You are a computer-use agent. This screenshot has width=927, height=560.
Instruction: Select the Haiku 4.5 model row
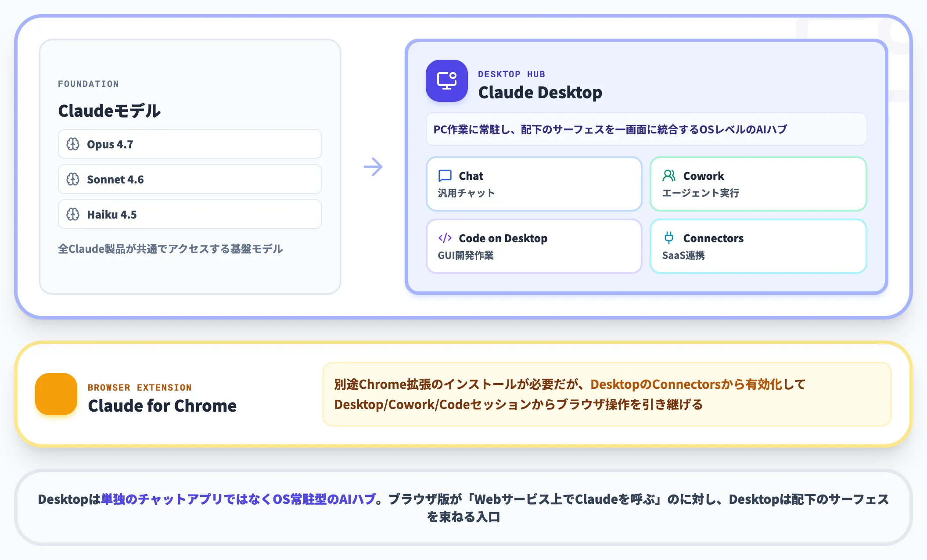(190, 214)
